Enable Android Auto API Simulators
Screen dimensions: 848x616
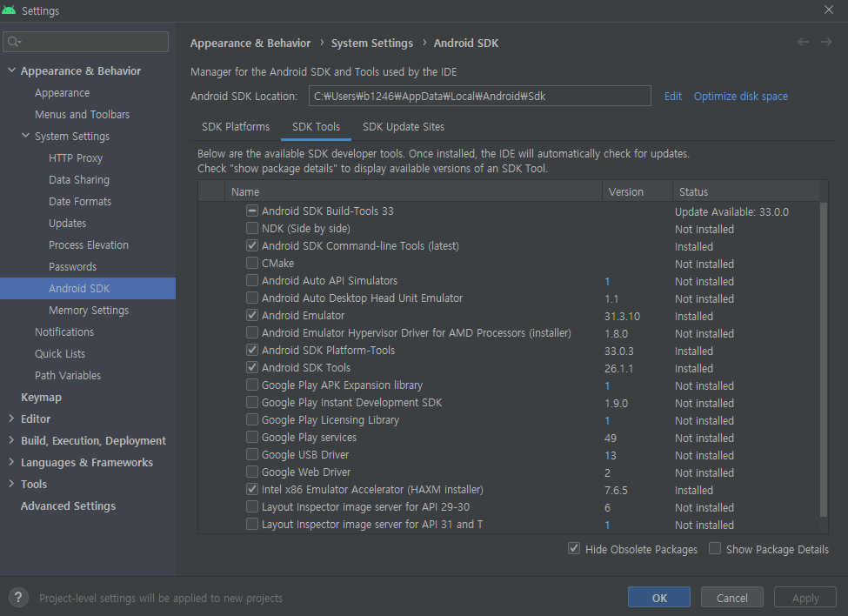(x=252, y=280)
